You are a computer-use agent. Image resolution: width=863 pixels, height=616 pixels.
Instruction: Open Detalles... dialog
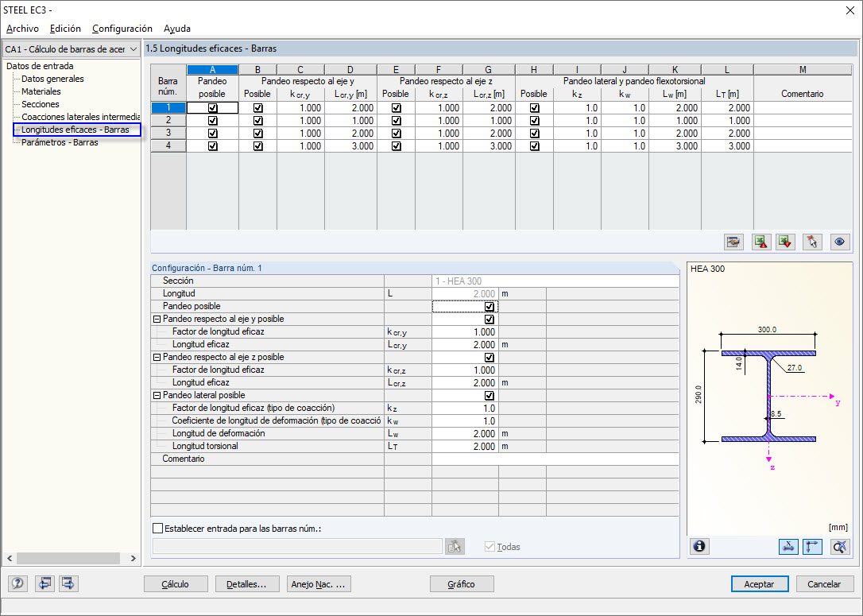tap(247, 584)
